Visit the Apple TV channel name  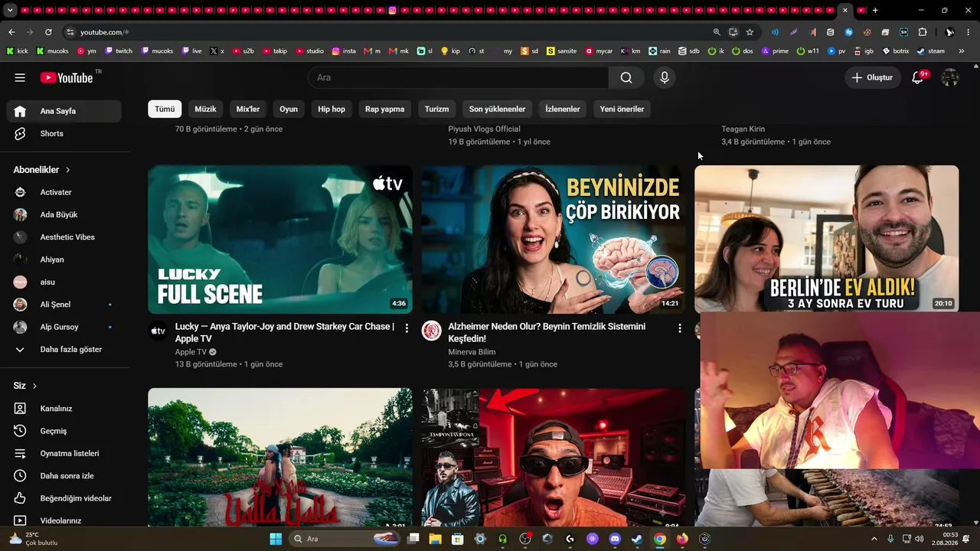point(191,352)
